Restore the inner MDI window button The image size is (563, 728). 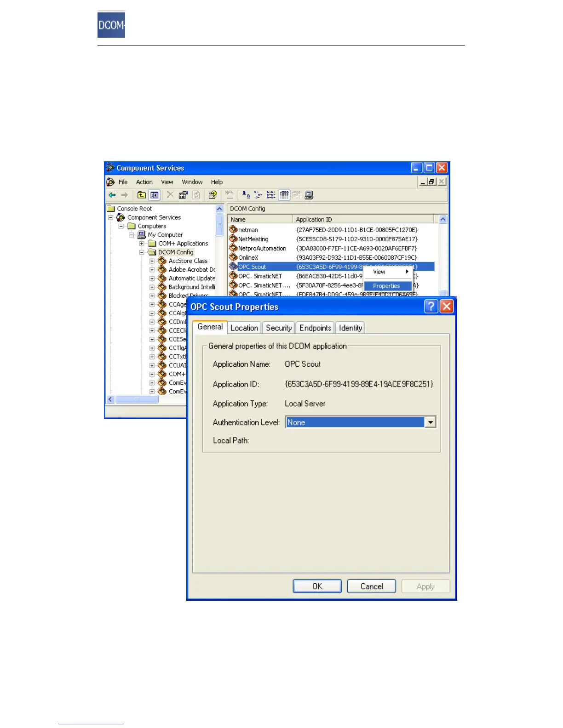pos(431,182)
